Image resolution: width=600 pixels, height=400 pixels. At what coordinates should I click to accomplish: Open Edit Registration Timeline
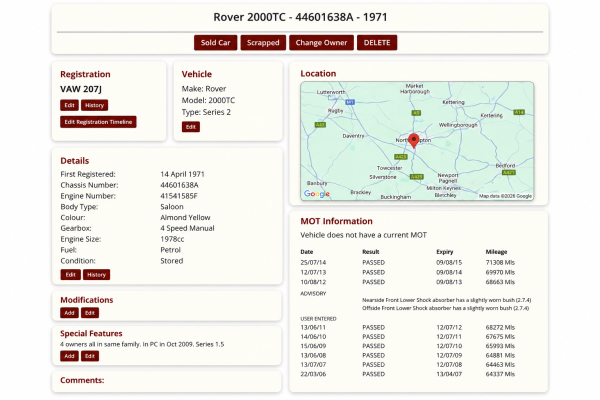click(98, 122)
